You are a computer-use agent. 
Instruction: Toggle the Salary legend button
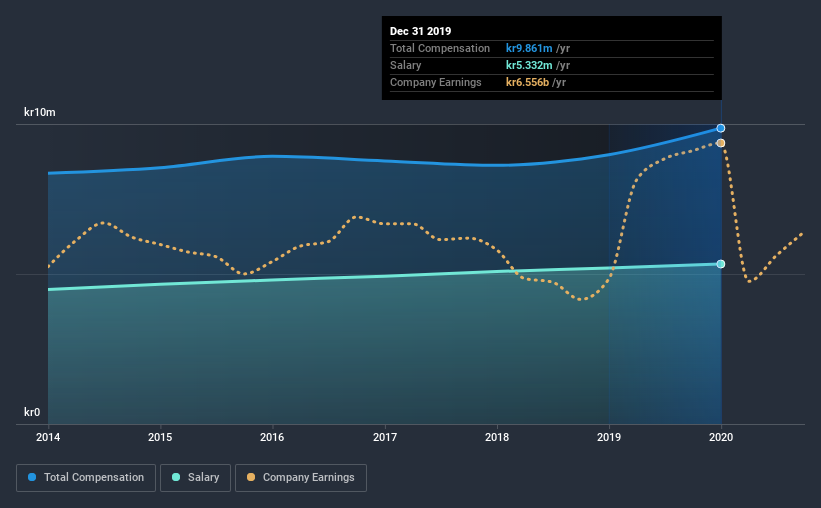pyautogui.click(x=195, y=478)
